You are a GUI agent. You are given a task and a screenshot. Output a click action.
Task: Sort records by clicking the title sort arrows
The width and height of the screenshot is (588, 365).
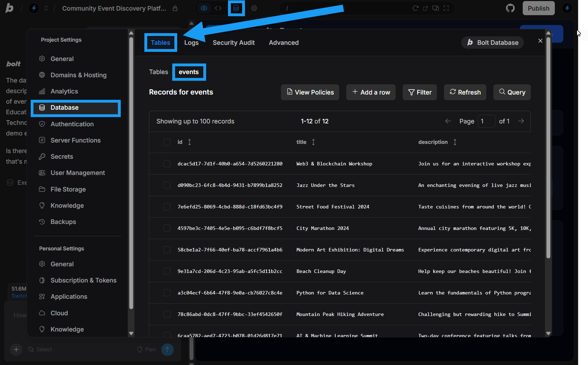tap(313, 142)
